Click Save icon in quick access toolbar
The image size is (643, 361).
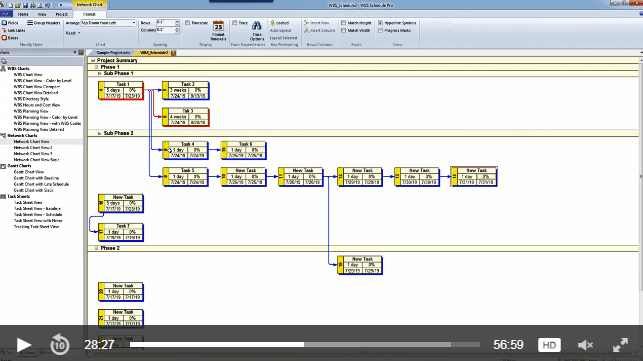25,5
